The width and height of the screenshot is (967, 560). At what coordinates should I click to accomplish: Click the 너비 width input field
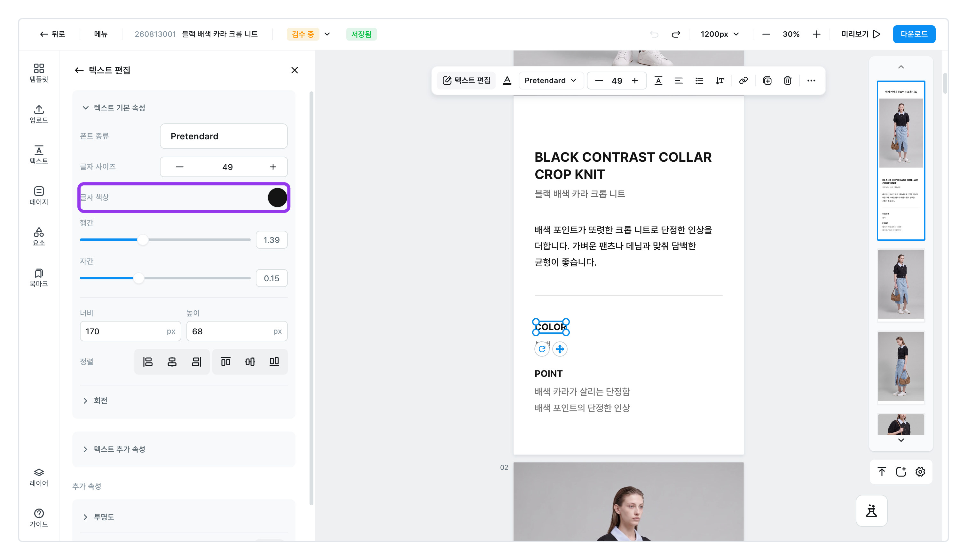coord(130,331)
